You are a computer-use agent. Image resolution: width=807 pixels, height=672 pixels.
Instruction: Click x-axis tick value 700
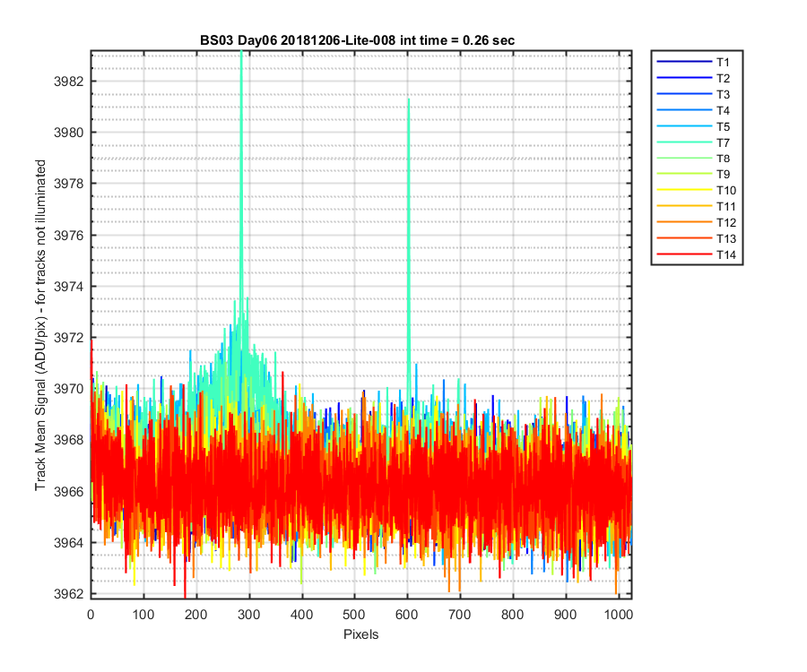pos(460,615)
